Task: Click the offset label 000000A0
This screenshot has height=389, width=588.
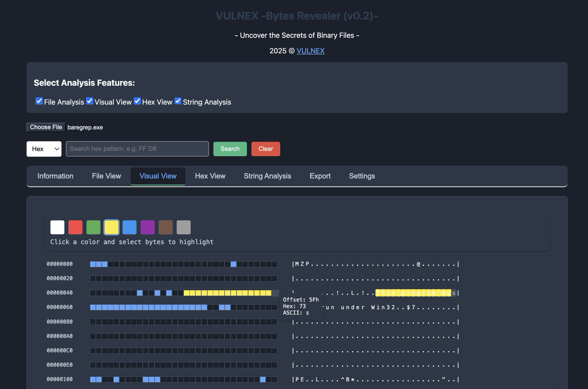Action: click(60, 336)
